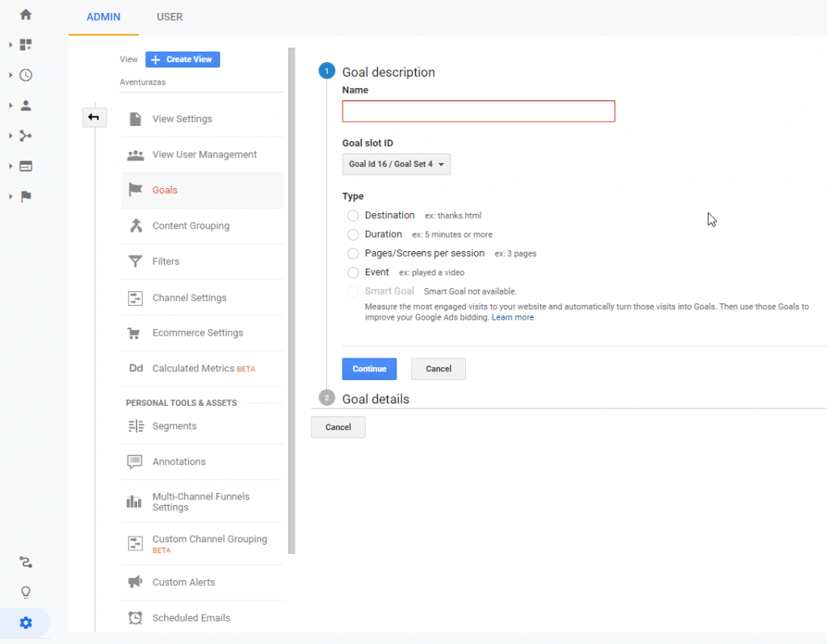
Task: Open the Goal slot ID dropdown
Action: (396, 164)
